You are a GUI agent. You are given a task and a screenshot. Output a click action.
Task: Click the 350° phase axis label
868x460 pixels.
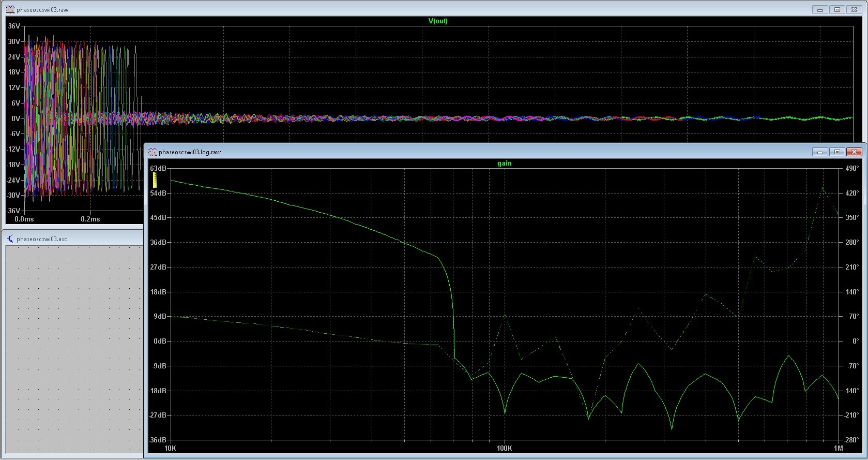click(x=852, y=217)
